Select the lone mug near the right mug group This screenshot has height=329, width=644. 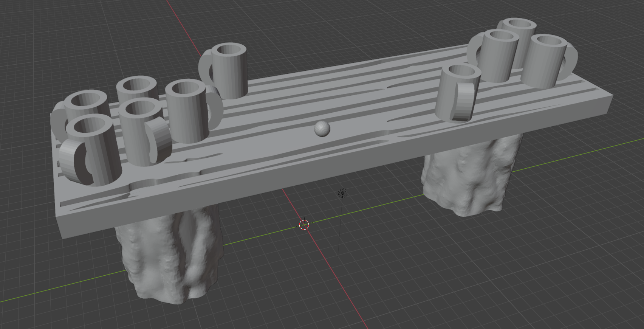[457, 93]
